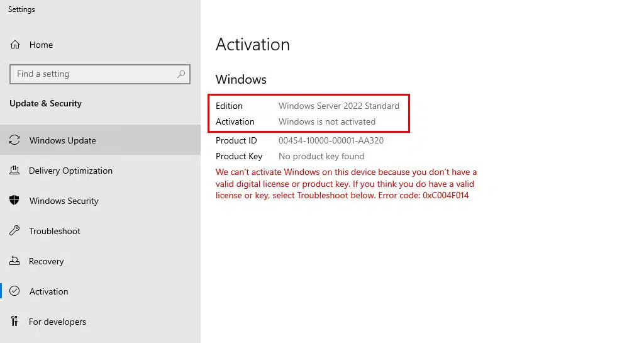Click the Windows Security shield icon
Screen dimensions: 644x343
14,201
